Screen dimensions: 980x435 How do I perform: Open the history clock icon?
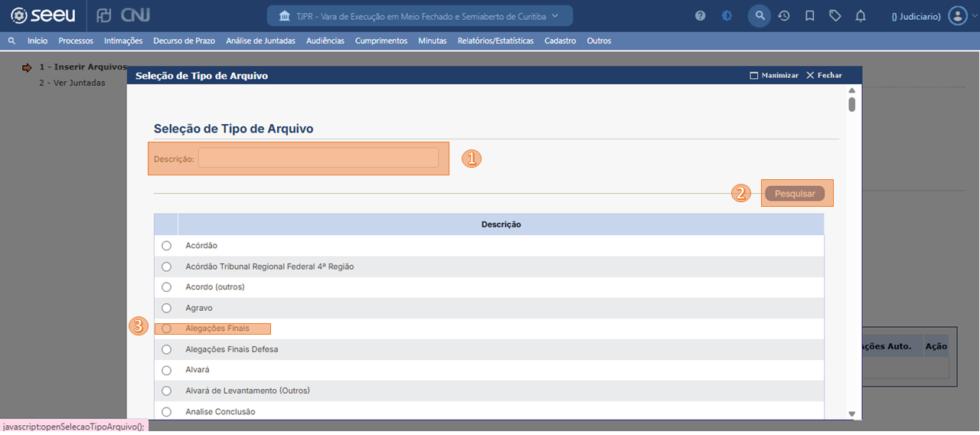tap(784, 16)
